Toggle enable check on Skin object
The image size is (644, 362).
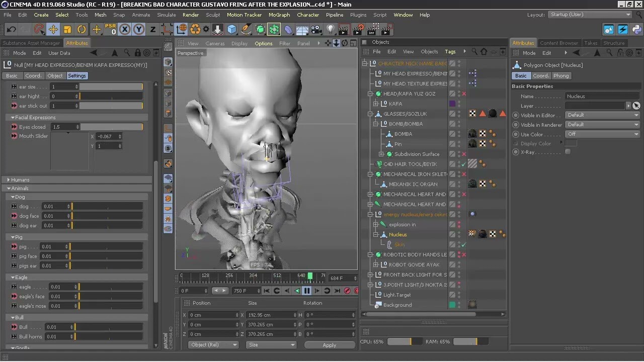[x=464, y=245]
